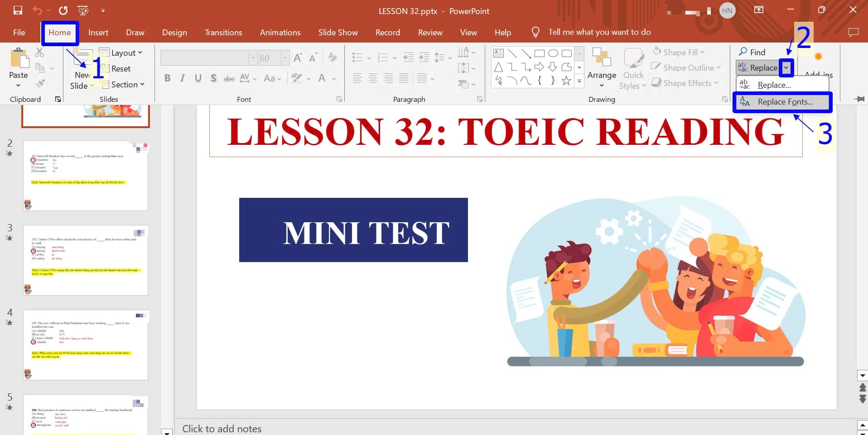The image size is (868, 435).
Task: Open the font size dropdown showing 60
Action: (285, 57)
